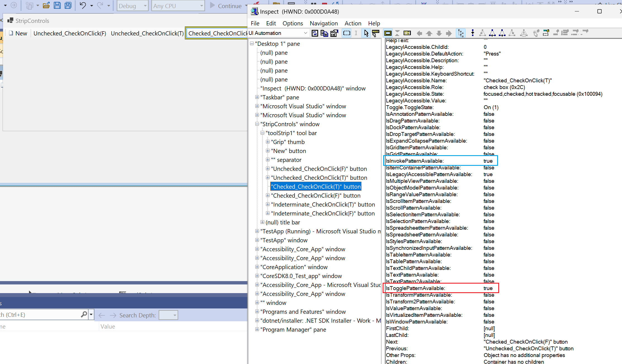
Task: Expand the Taskbar pane tree node
Action: pyautogui.click(x=257, y=97)
